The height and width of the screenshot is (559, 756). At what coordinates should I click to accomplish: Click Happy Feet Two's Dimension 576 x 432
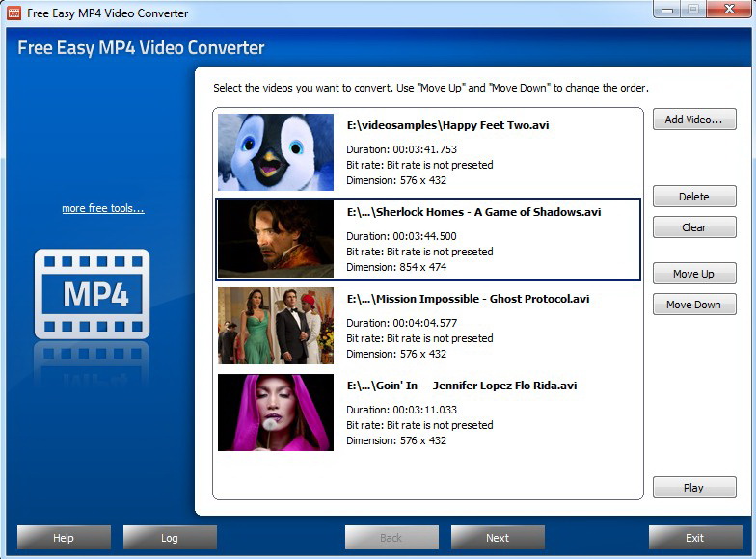coord(396,180)
